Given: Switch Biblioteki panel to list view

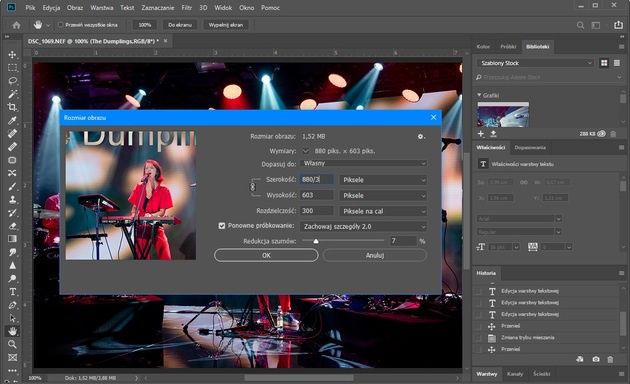Looking at the screenshot, I should (617, 63).
